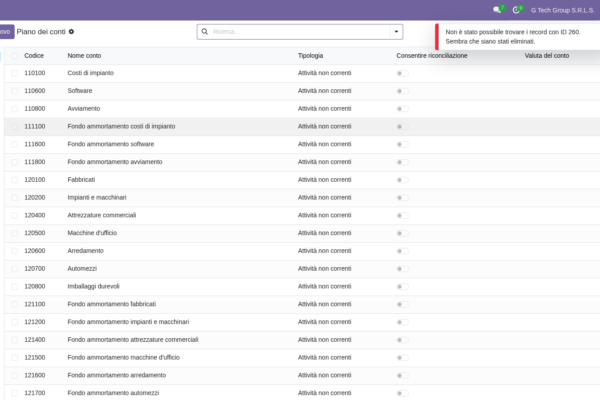600x400 pixels.
Task: Toggle the select-all checkbox in the header
Action: (15, 56)
